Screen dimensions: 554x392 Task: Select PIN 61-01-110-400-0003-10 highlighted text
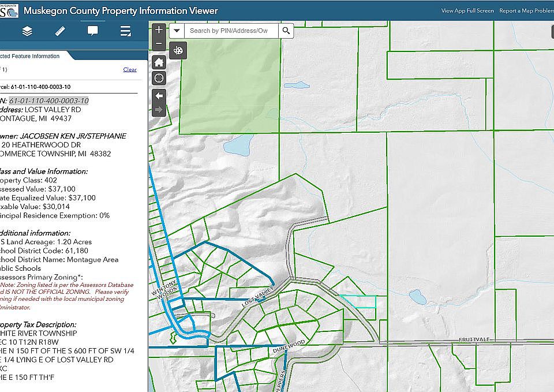pos(48,100)
